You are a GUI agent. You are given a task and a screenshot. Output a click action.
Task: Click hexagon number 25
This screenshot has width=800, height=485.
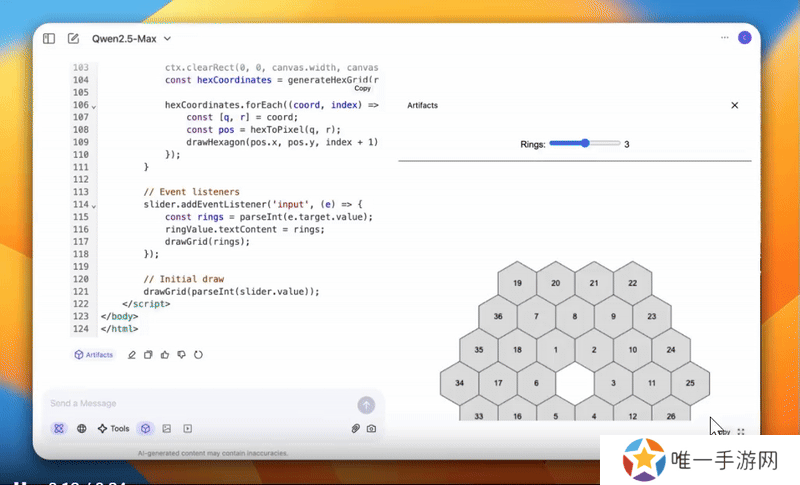tap(690, 383)
